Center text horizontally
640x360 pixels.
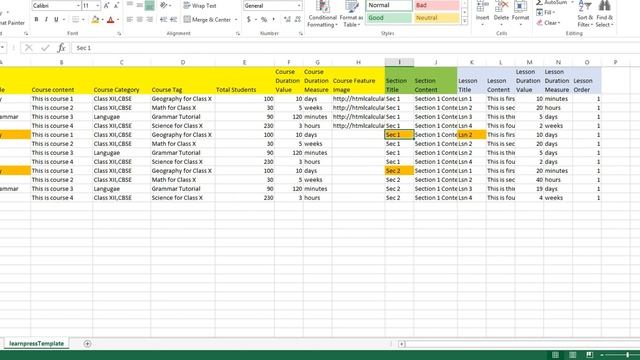(x=140, y=20)
